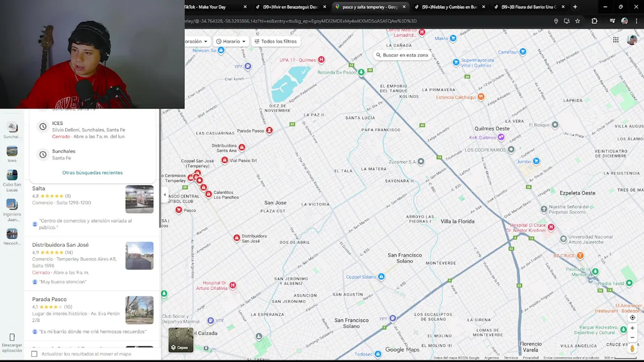Click the Distribuidora San José photo thumbnail
The image size is (644, 362).
(x=139, y=256)
